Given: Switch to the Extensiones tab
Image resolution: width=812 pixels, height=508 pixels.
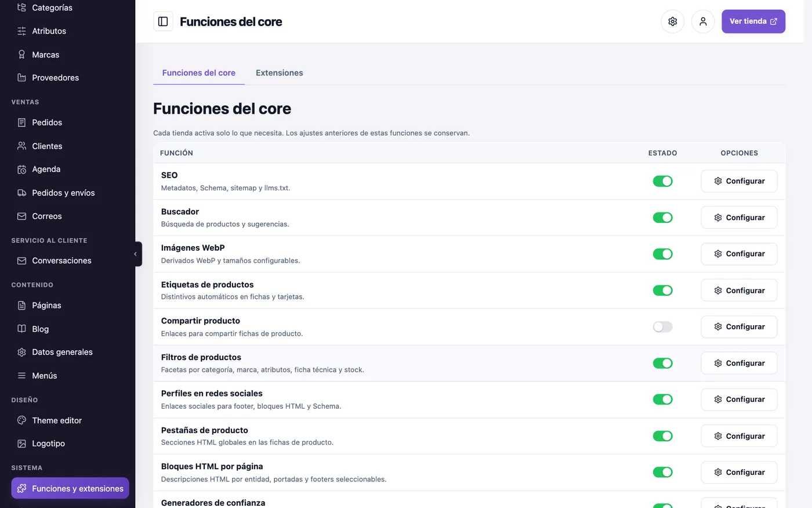Looking at the screenshot, I should pyautogui.click(x=280, y=73).
